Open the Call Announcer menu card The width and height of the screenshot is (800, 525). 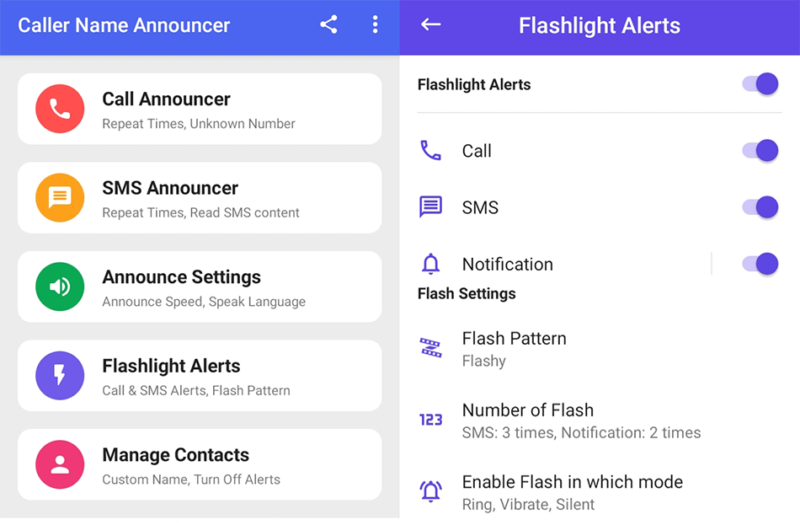pos(199,109)
